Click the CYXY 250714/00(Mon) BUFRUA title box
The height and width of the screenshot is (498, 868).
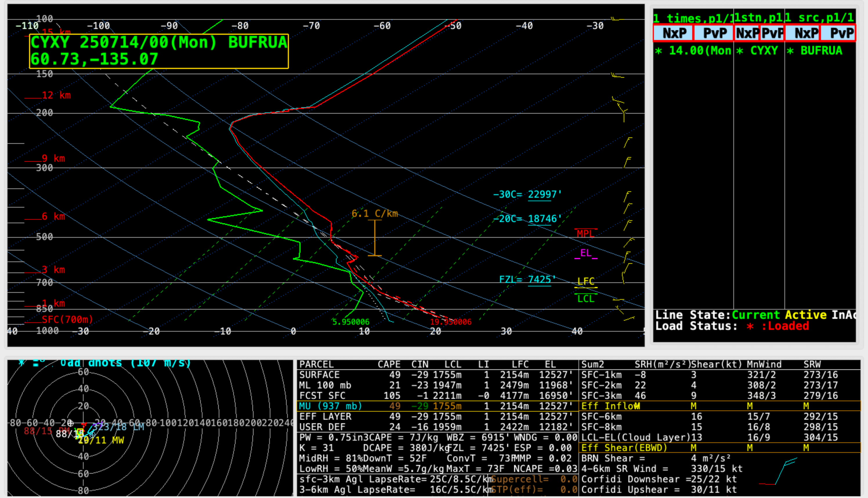pyautogui.click(x=159, y=51)
